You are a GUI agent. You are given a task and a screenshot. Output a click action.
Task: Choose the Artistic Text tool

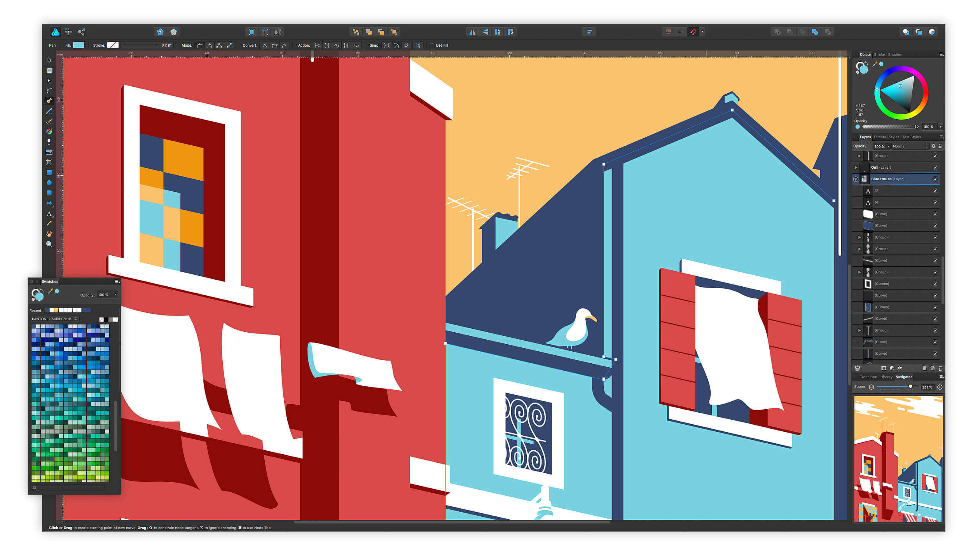point(49,214)
